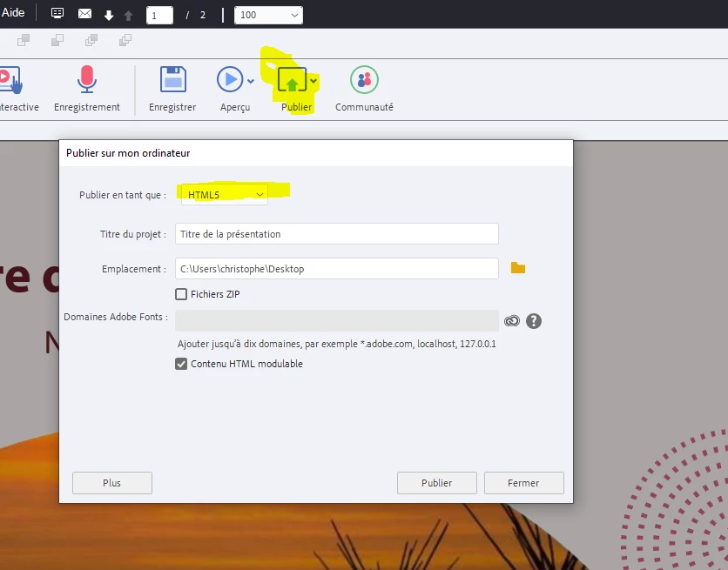Click the Emplacement path field
The height and width of the screenshot is (570, 728).
coord(337,269)
